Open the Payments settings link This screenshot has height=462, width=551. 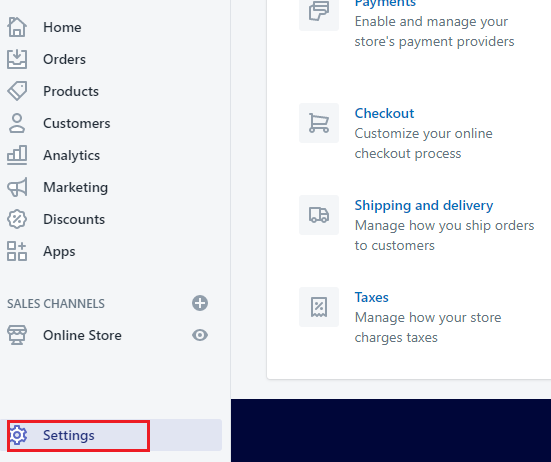(385, 4)
